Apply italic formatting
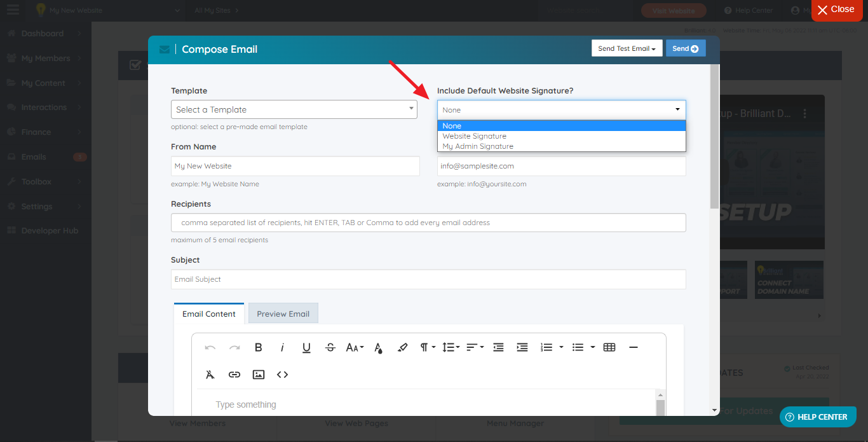Viewport: 868px width, 442px height. (282, 347)
